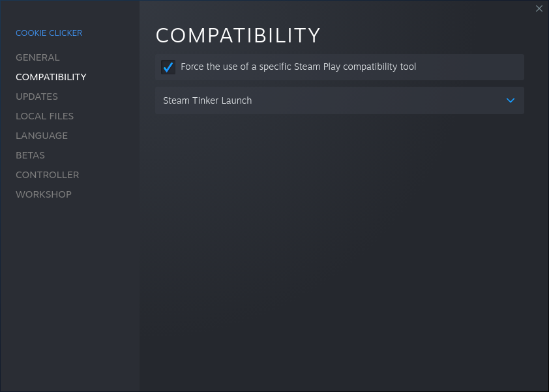Click the COOKIE CLICKER game title link

click(x=49, y=33)
